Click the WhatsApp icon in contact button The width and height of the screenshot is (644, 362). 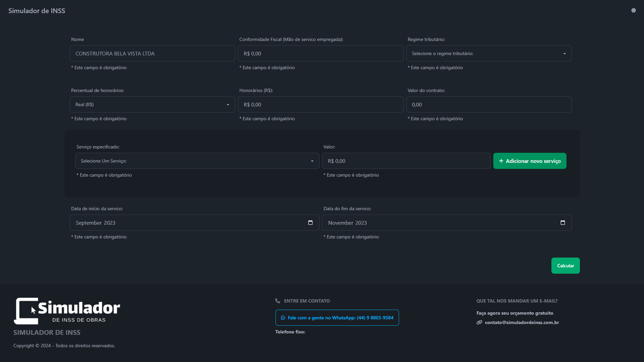[x=283, y=318]
